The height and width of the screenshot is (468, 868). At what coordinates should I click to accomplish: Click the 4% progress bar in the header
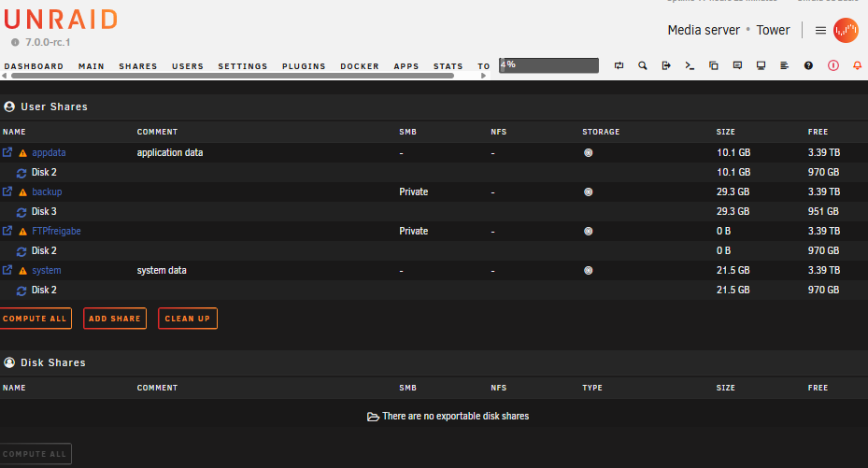pyautogui.click(x=548, y=65)
